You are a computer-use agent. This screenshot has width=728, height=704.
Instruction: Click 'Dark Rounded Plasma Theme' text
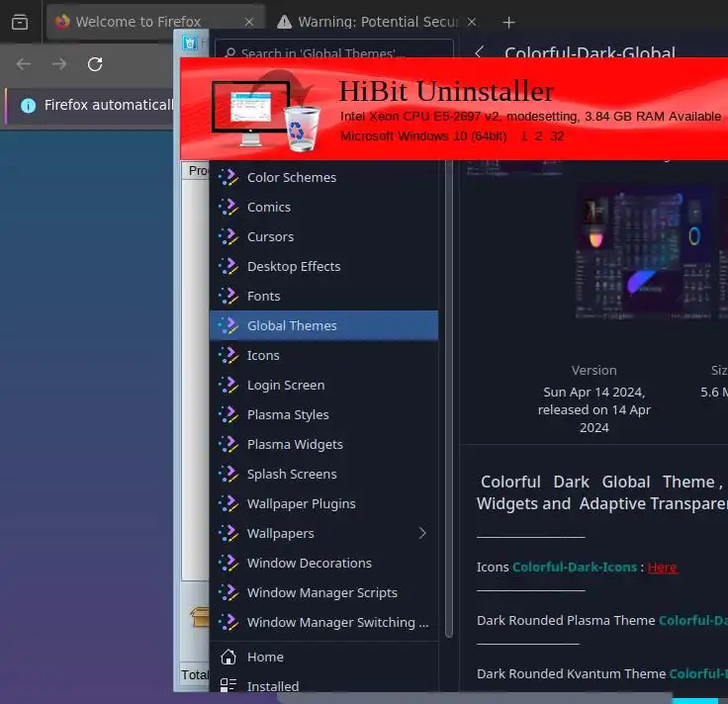pos(566,621)
